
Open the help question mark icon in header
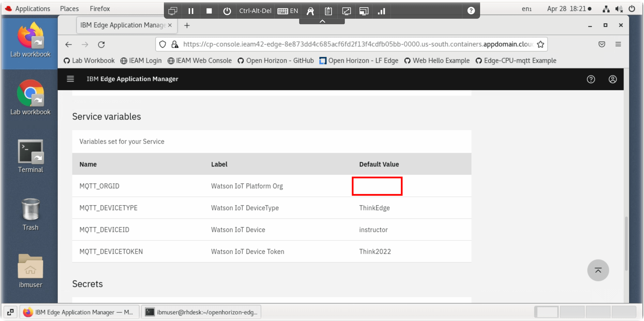click(x=591, y=79)
